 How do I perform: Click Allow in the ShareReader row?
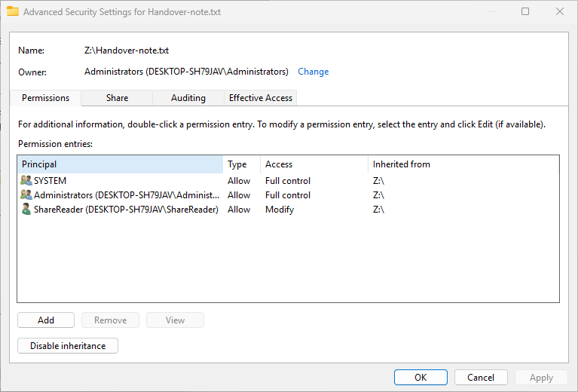click(239, 210)
